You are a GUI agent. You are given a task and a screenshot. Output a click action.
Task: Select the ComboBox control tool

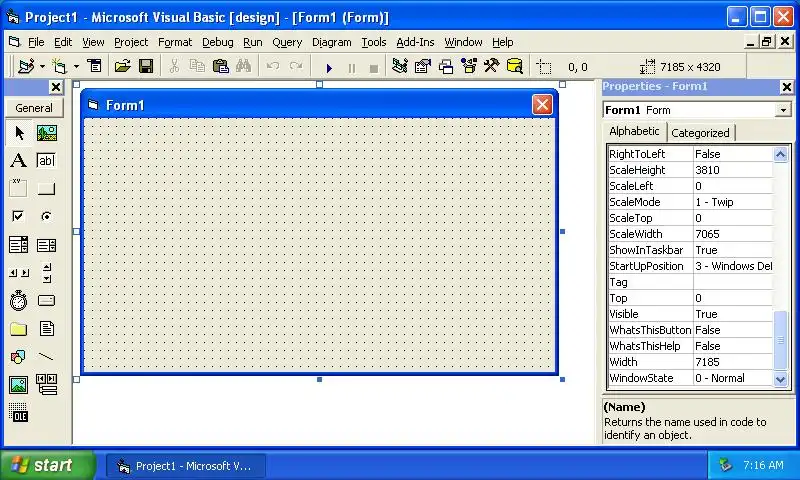pyautogui.click(x=19, y=245)
